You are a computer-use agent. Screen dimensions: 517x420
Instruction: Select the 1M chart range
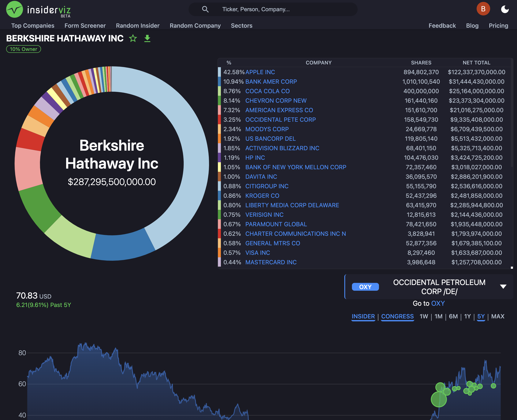[x=438, y=316]
